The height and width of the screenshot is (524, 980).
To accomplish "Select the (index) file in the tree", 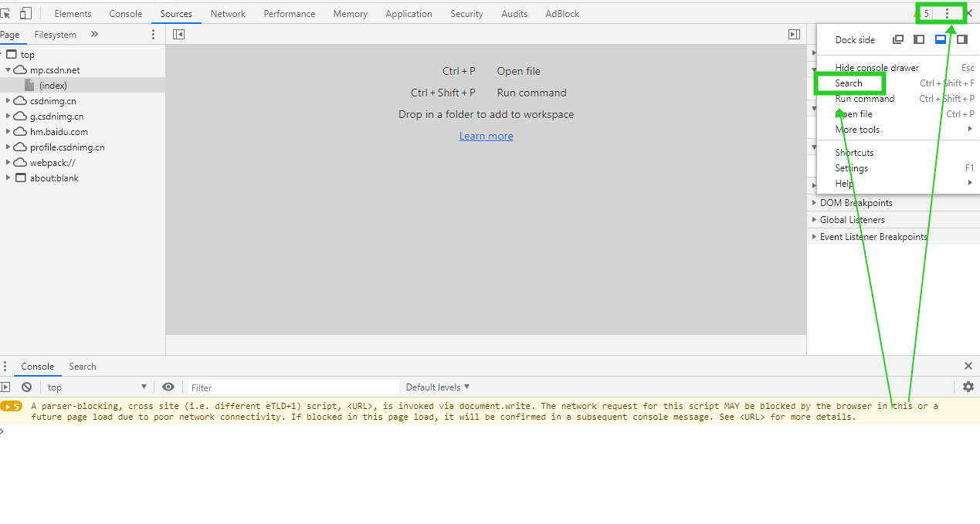I will click(x=83, y=85).
